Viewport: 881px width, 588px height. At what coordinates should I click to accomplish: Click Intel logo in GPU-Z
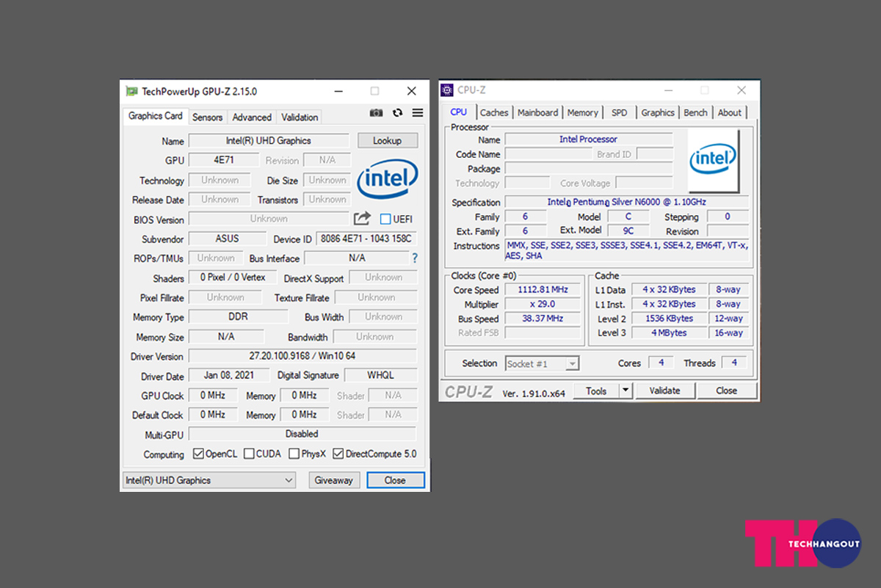tap(388, 181)
